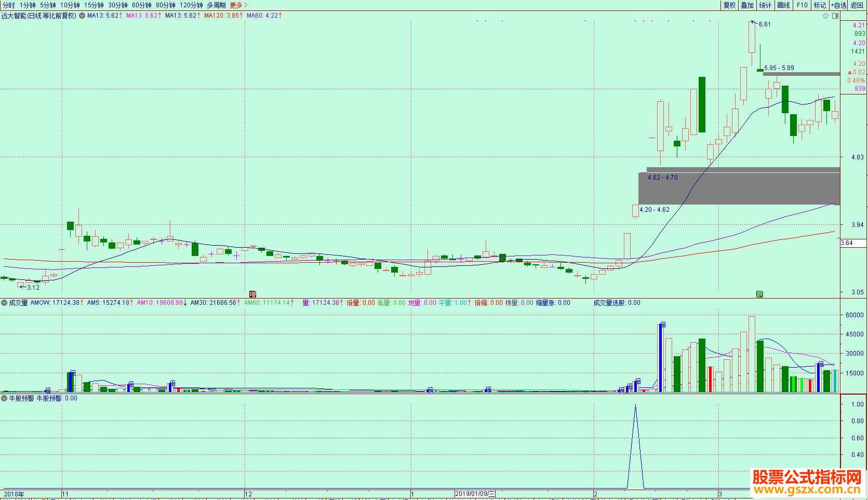Click the 0.48% change value
Viewport: 868px width, 500px height.
[x=856, y=80]
